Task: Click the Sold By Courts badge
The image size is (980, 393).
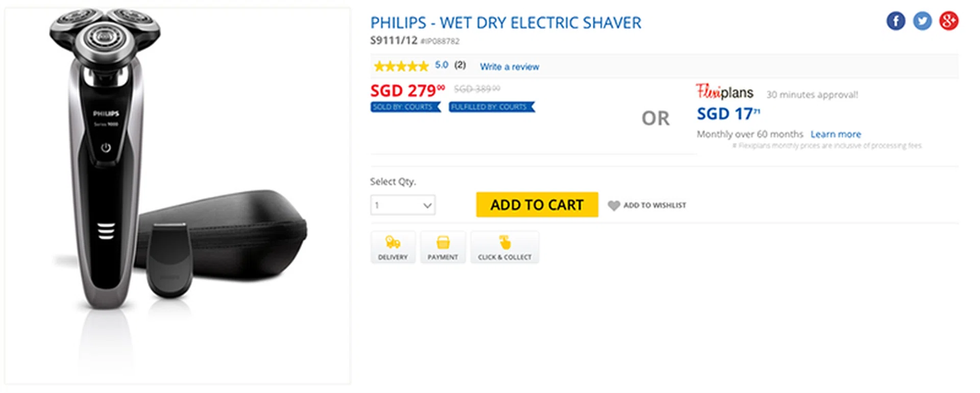Action: 405,107
